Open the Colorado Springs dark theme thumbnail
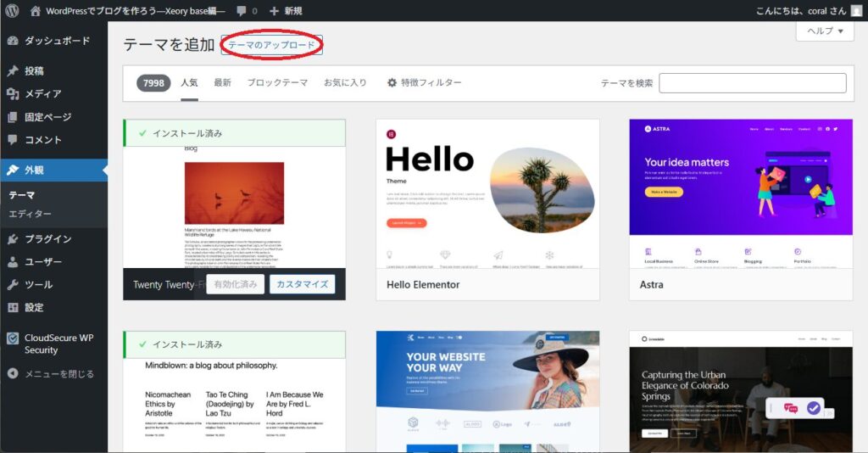Screen dimensions: 868x453 (x=741, y=392)
